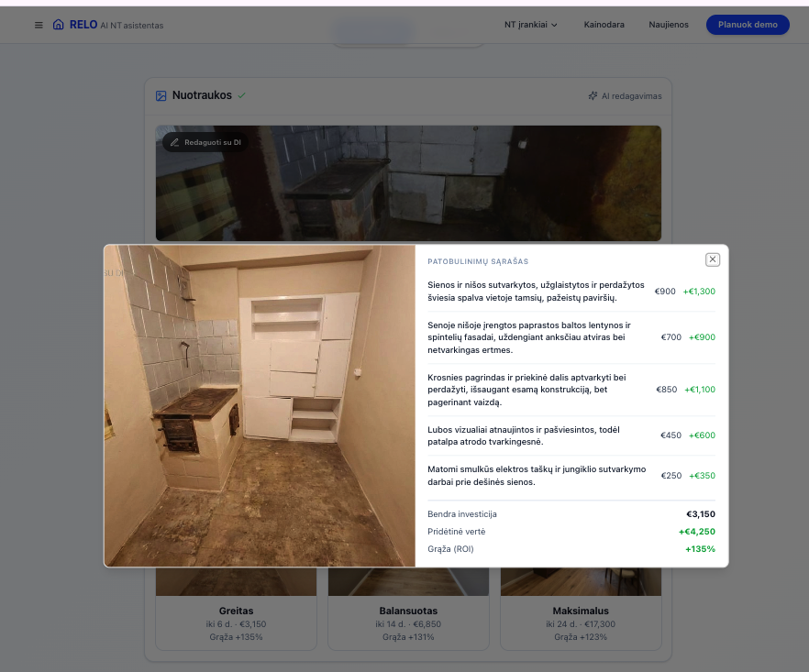The height and width of the screenshot is (672, 809).
Task: Select the Greitas renovation plan
Action: coord(236,610)
